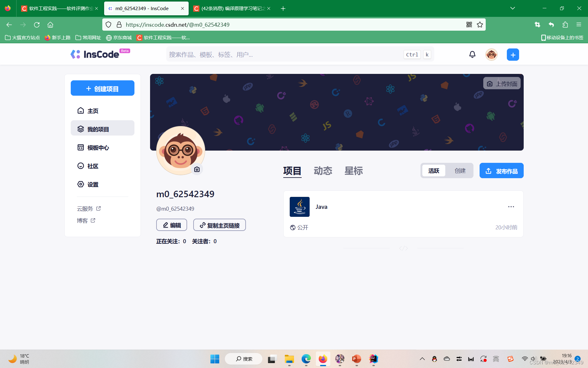Bookmark page with the star icon
588x368 pixels.
point(480,25)
